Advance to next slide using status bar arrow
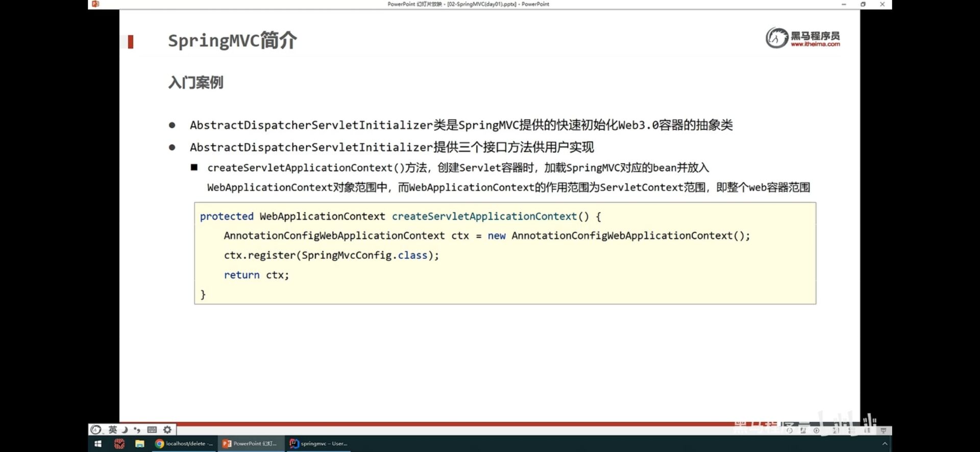 click(x=816, y=431)
